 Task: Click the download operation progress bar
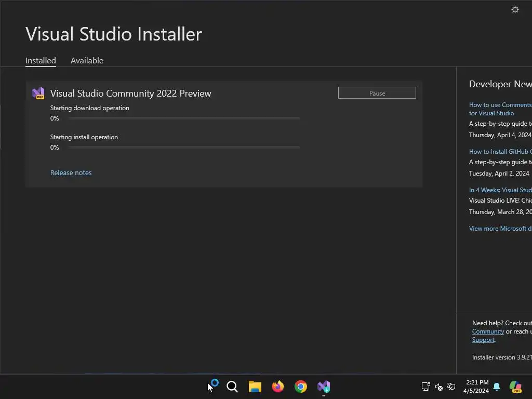coord(183,118)
